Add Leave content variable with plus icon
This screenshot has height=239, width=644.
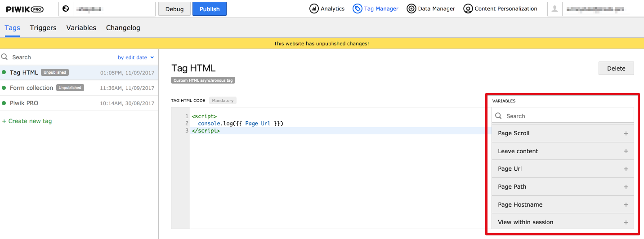pyautogui.click(x=626, y=151)
